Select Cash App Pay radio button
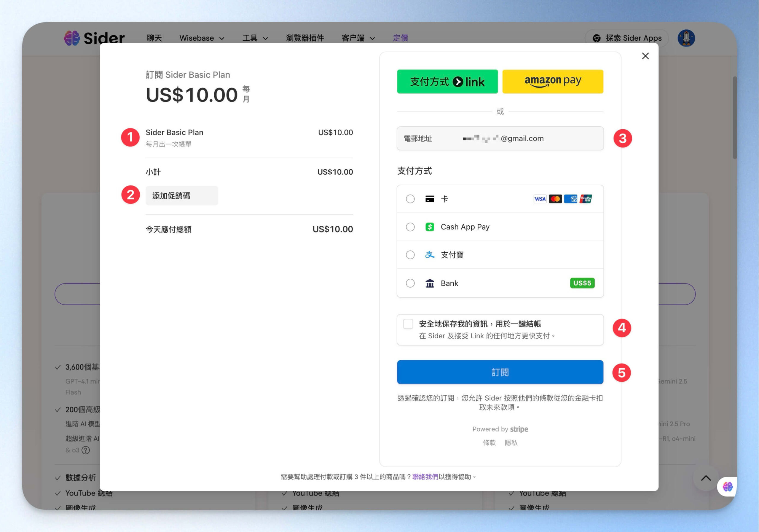 410,227
